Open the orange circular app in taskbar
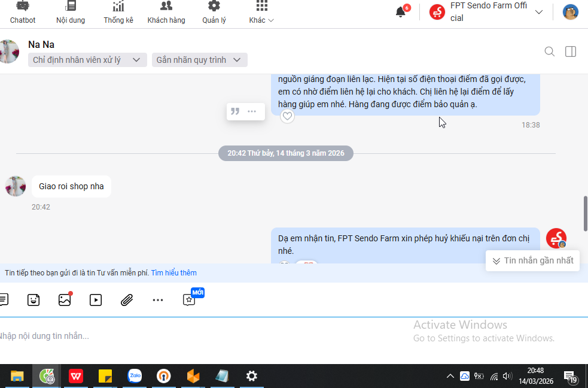 click(163, 376)
